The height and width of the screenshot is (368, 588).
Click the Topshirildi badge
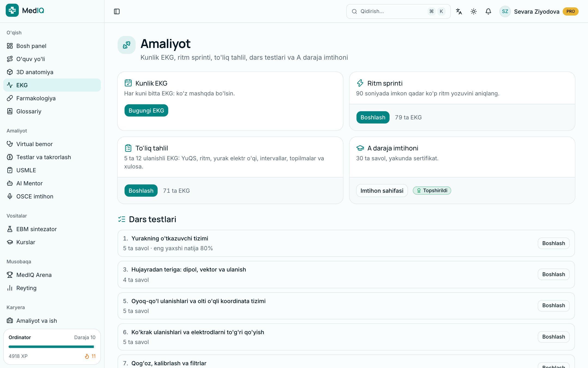point(432,191)
